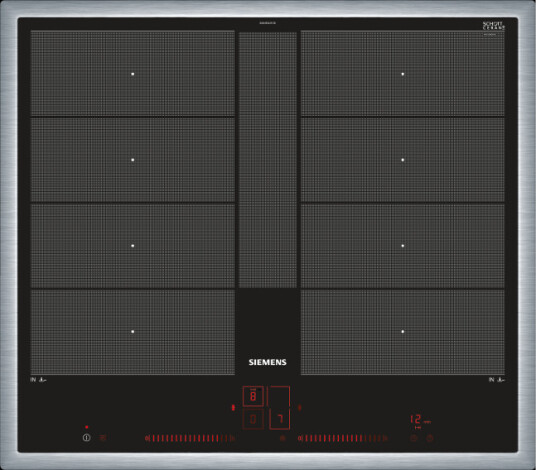The image size is (536, 470).
Task: Tap the first timer icon below the 12 display
Action: (x=414, y=438)
